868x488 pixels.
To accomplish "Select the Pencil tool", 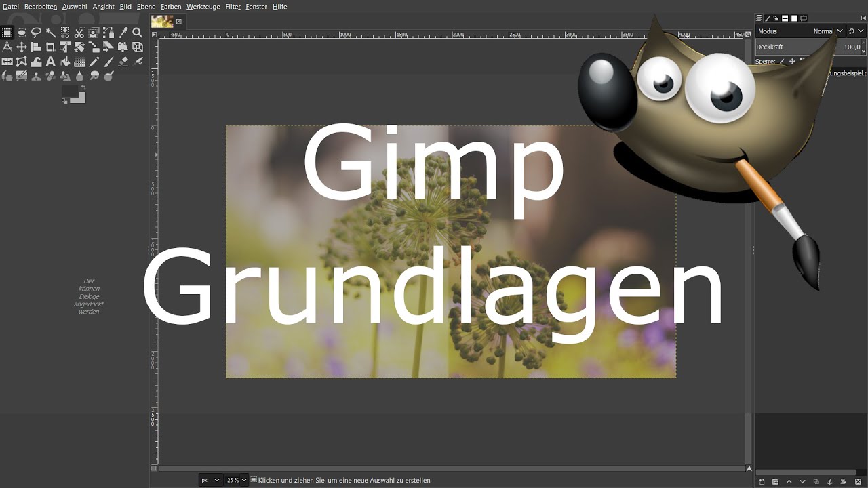I will pos(94,62).
